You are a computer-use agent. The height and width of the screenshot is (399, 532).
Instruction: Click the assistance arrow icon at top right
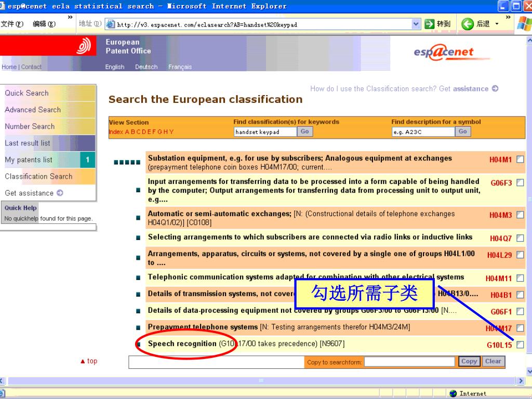point(495,88)
